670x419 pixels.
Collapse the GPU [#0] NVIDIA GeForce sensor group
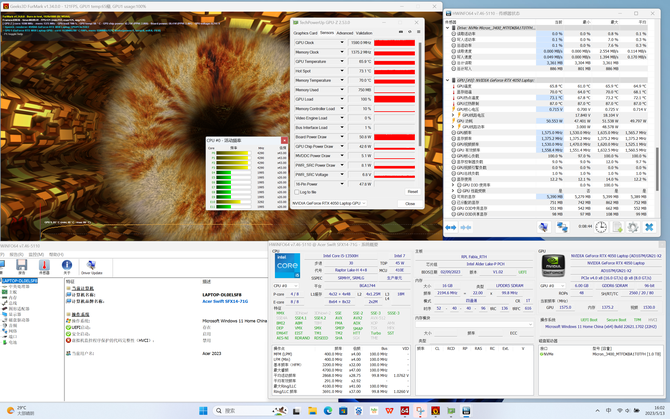pos(447,80)
